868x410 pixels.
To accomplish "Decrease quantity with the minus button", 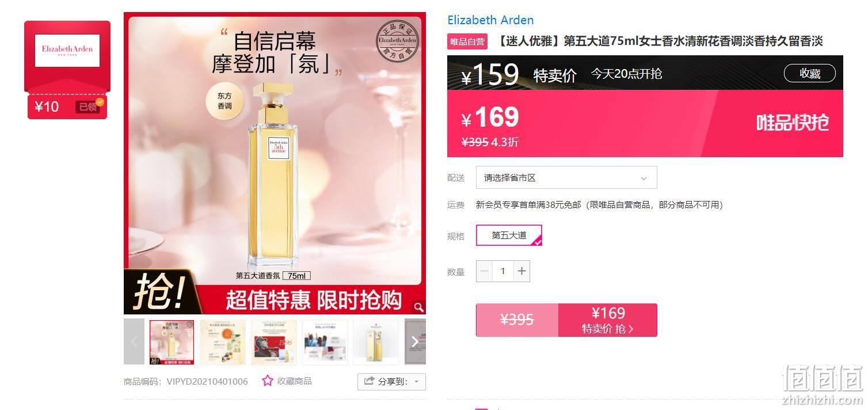I will (484, 271).
